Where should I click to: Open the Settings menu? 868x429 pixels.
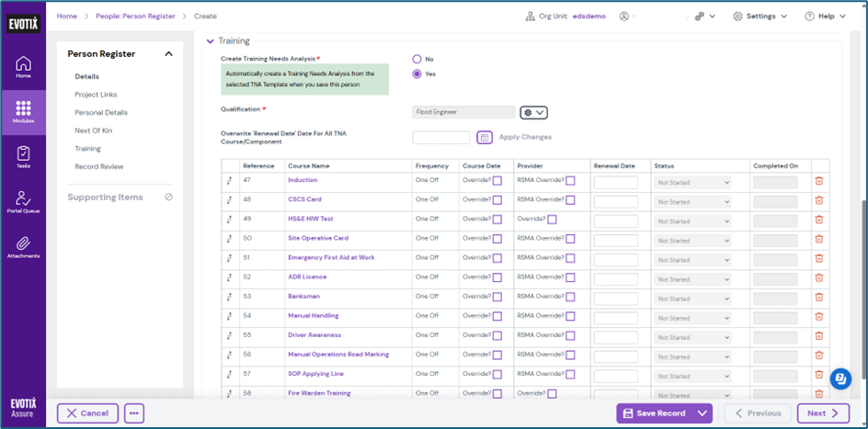tap(760, 16)
